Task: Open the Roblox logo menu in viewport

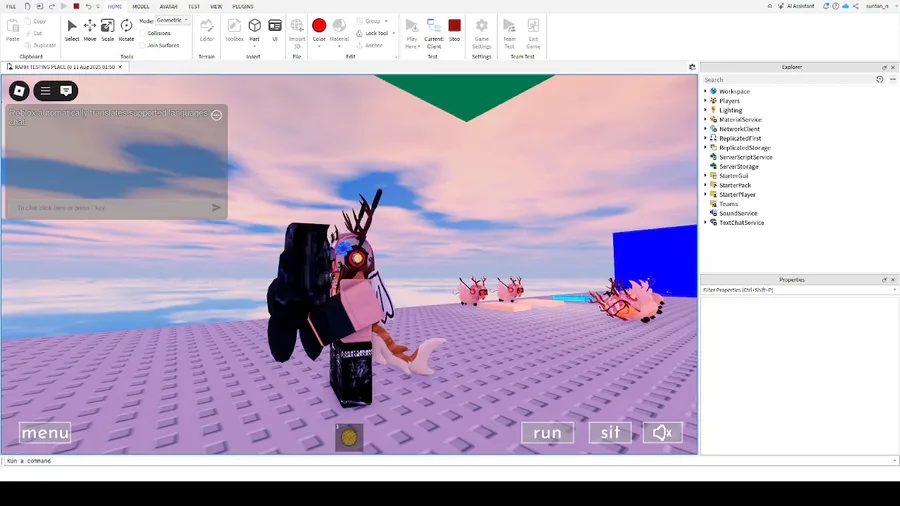Action: coord(19,91)
